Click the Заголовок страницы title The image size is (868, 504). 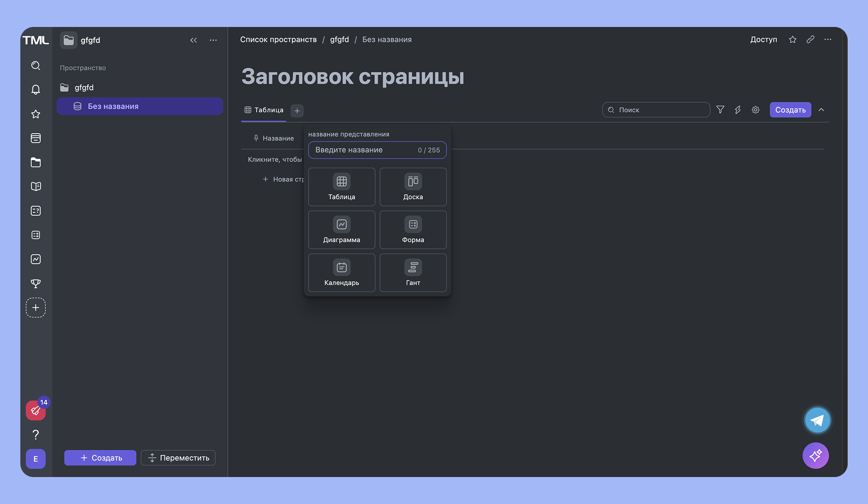[x=353, y=76]
